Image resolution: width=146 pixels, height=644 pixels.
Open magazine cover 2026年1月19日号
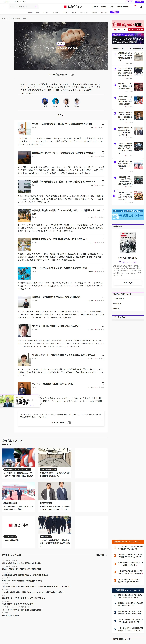point(128,242)
